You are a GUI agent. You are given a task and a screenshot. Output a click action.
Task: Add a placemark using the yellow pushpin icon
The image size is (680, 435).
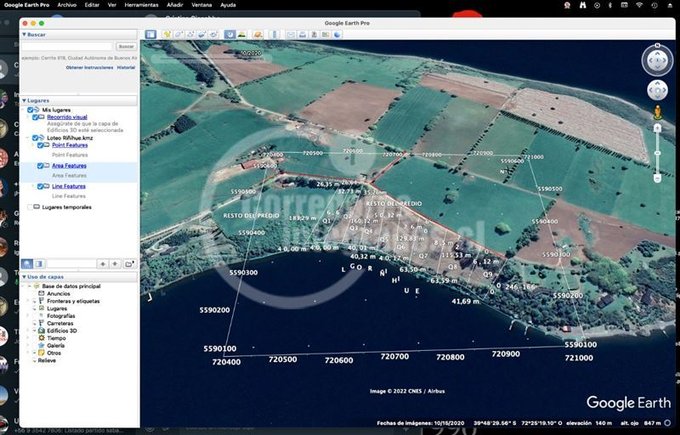pyautogui.click(x=167, y=34)
